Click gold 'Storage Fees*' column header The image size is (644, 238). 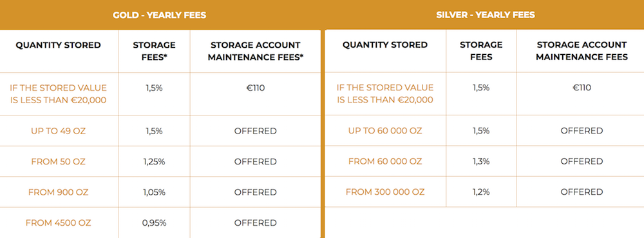point(154,51)
